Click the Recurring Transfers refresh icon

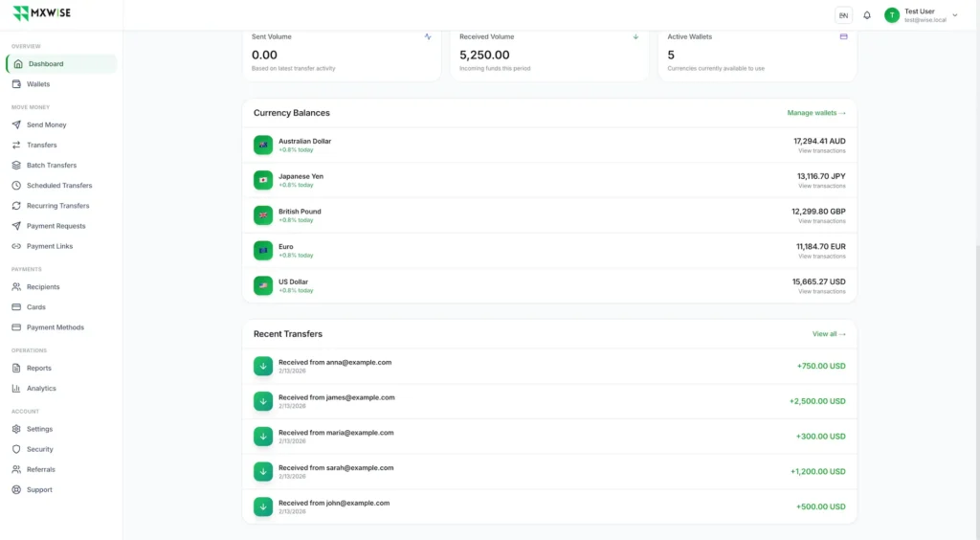16,206
